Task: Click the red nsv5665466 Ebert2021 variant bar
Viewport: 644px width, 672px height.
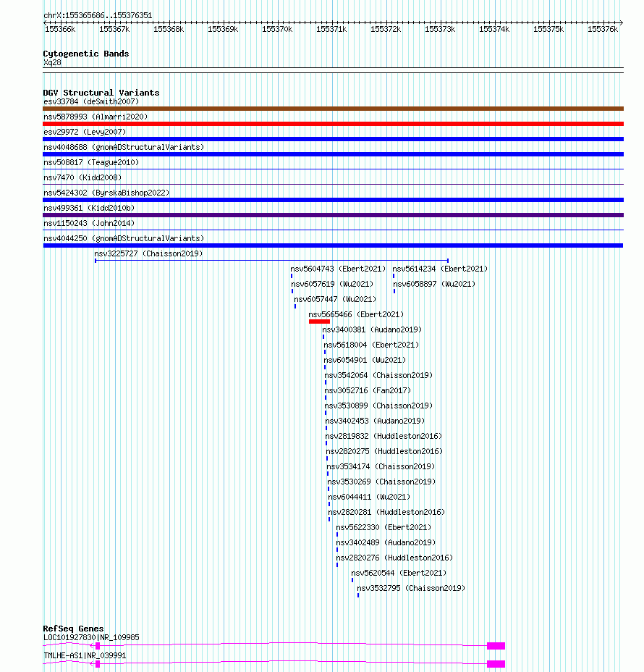Action: pos(319,322)
